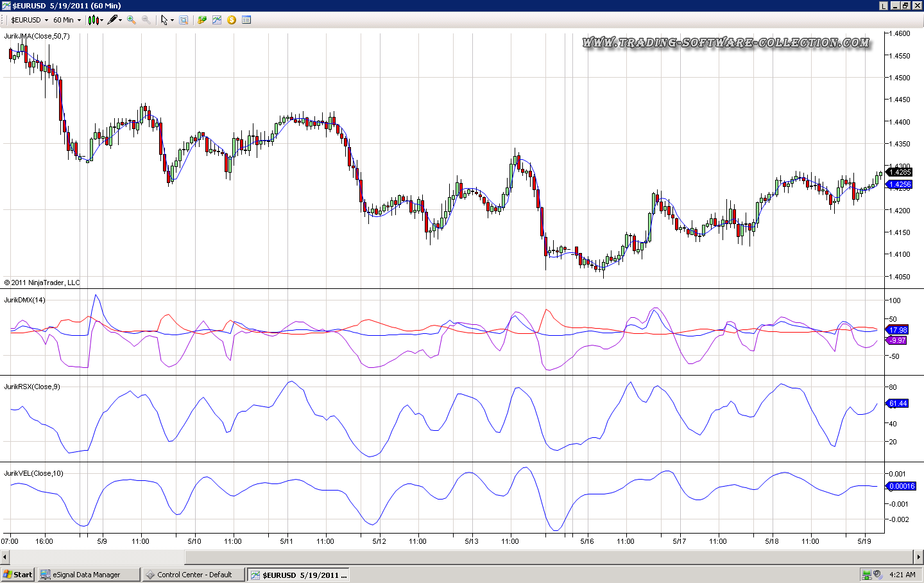Click the JurikJMA(Close,50,7) indicator label
The image size is (924, 583).
[x=37, y=37]
